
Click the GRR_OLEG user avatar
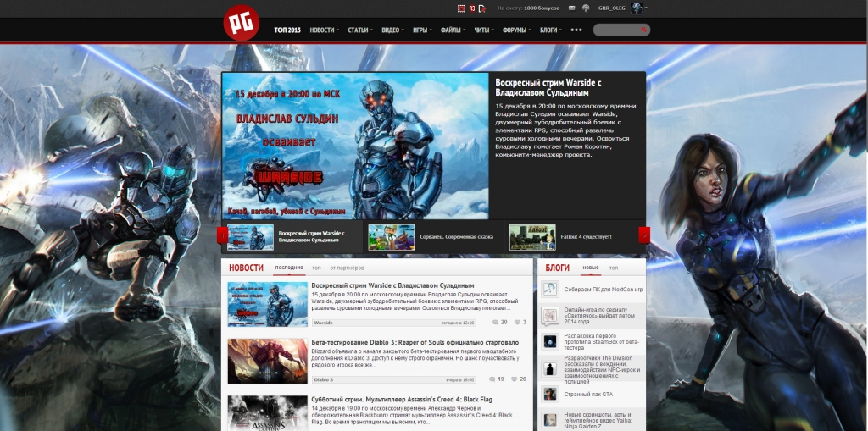click(636, 8)
